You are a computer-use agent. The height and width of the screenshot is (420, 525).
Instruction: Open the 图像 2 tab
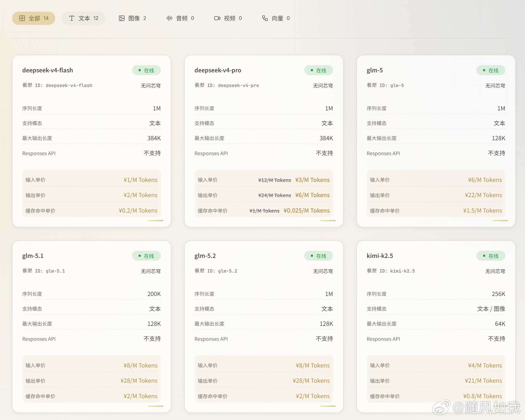[132, 18]
